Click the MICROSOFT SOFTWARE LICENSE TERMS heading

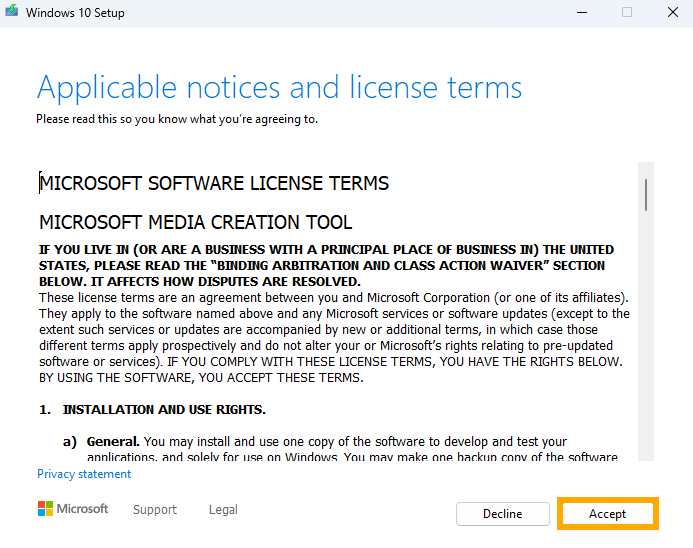214,183
